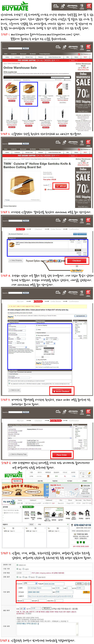Screen dimensions: 94x644
Task: Select Other billing address radio button
Action: point(37,330)
